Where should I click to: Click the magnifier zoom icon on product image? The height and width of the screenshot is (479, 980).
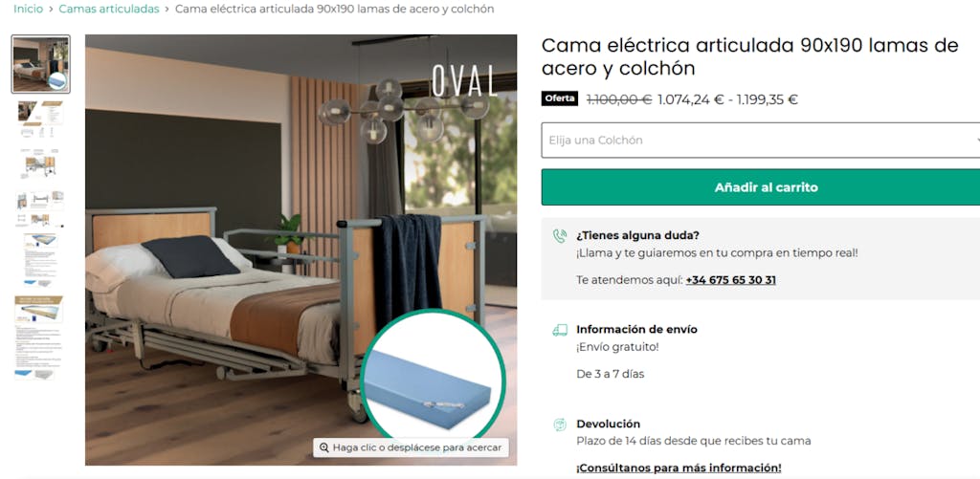click(323, 447)
